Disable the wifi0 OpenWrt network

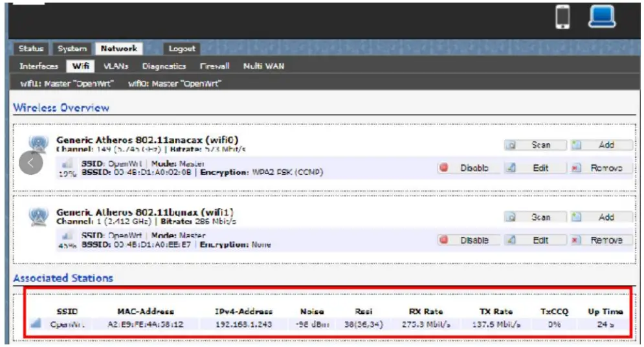(468, 168)
